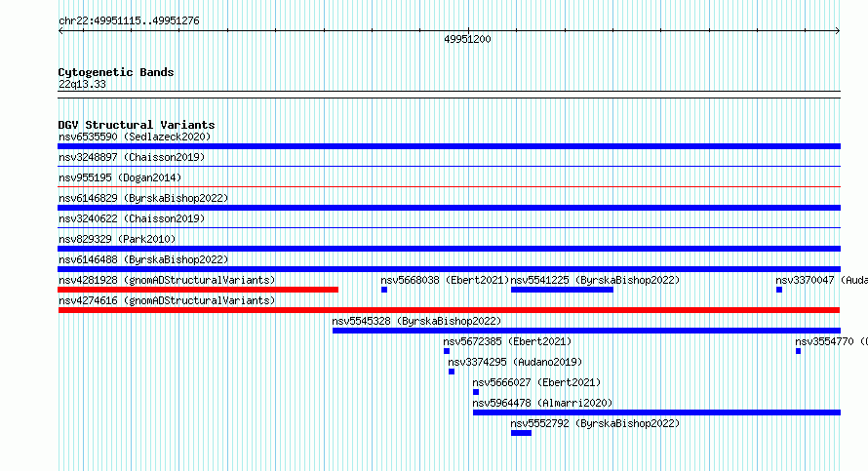Image resolution: width=868 pixels, height=471 pixels.
Task: Select the nsv5964478 (Almarri2020) label
Action: [542, 403]
